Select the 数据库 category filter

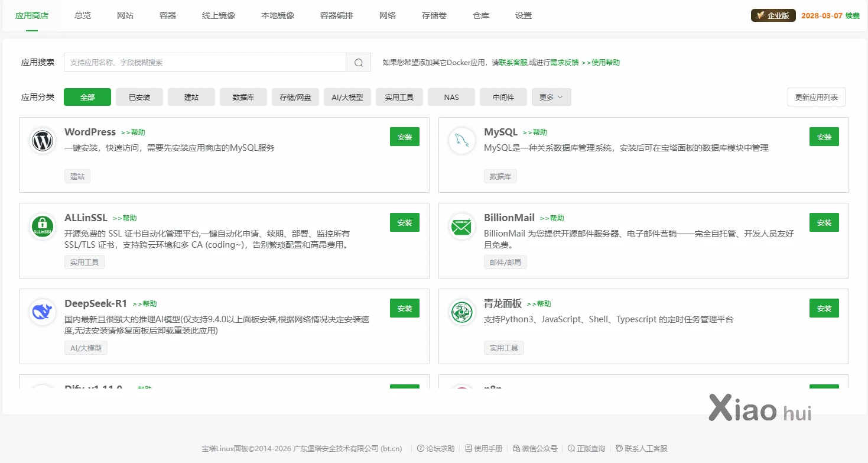tap(243, 98)
